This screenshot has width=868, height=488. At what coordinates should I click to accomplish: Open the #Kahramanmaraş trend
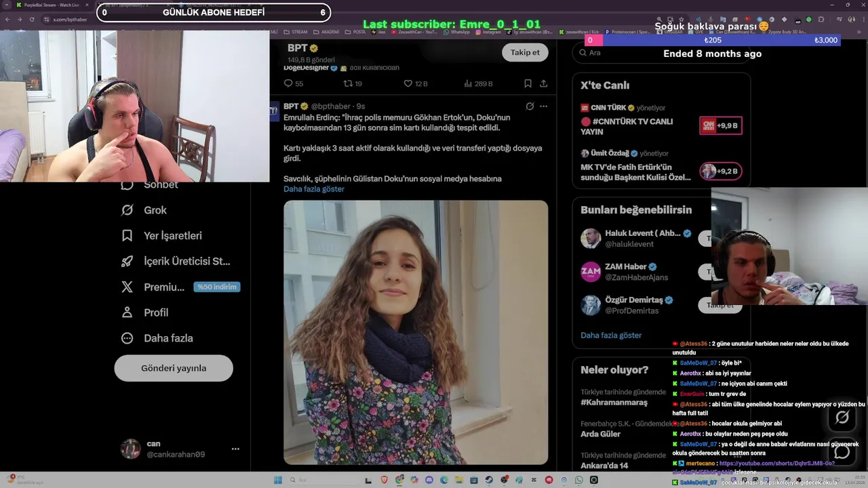pyautogui.click(x=614, y=402)
